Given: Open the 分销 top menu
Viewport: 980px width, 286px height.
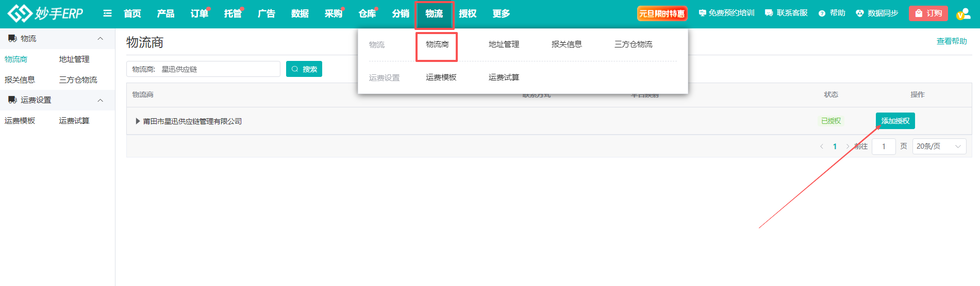Looking at the screenshot, I should (x=401, y=13).
